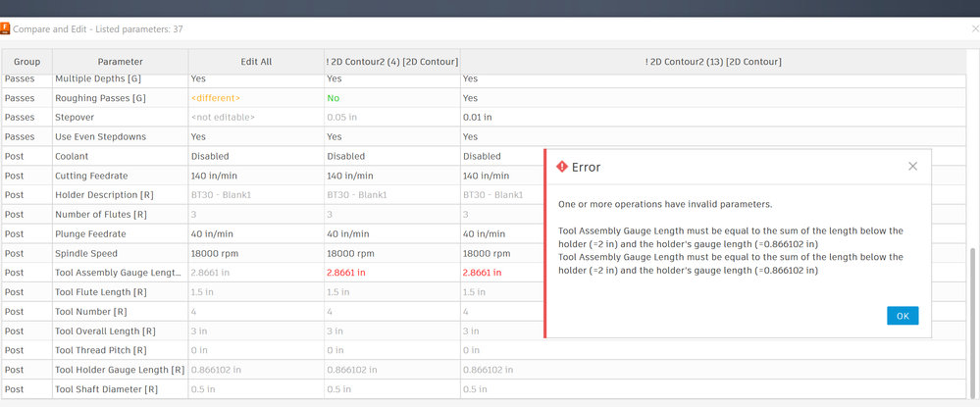Select red 2.8661 in value for Contour2 (4)
The image size is (980, 407).
pos(346,273)
